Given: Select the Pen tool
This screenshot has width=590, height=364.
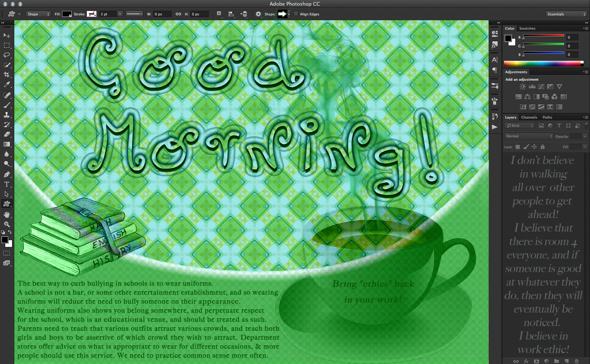Looking at the screenshot, I should pos(7,174).
